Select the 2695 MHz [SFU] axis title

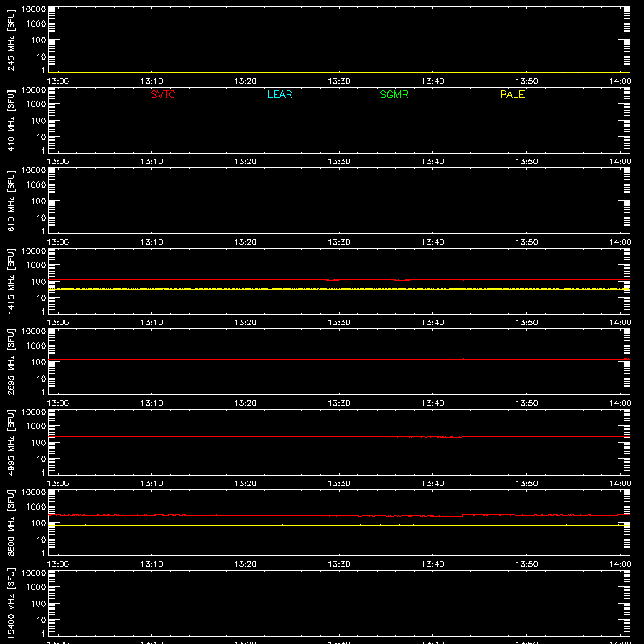coord(10,361)
